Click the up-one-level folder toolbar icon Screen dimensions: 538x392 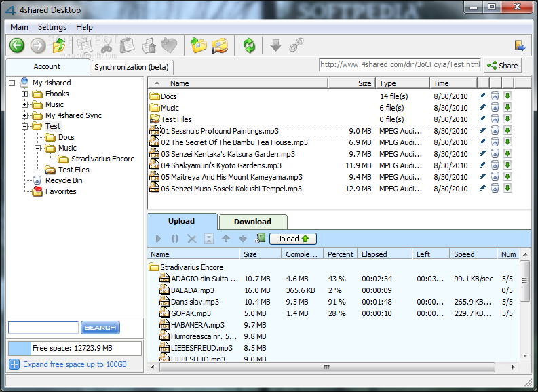coord(60,45)
